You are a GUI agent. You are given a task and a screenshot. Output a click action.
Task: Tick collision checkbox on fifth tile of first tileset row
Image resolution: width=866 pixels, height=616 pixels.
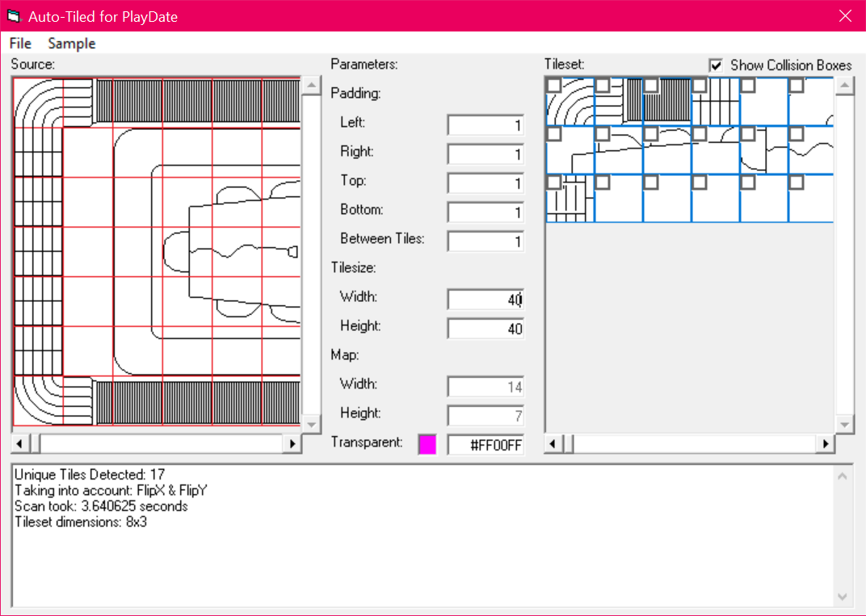(748, 85)
